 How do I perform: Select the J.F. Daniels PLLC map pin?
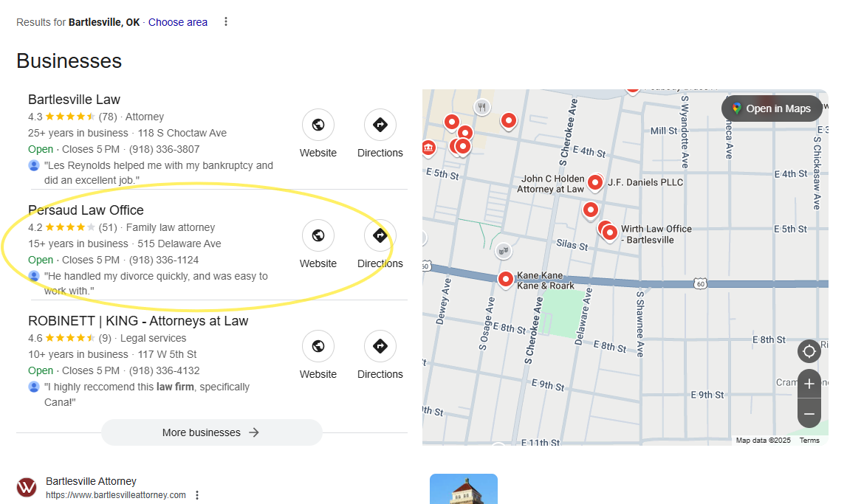tap(595, 184)
